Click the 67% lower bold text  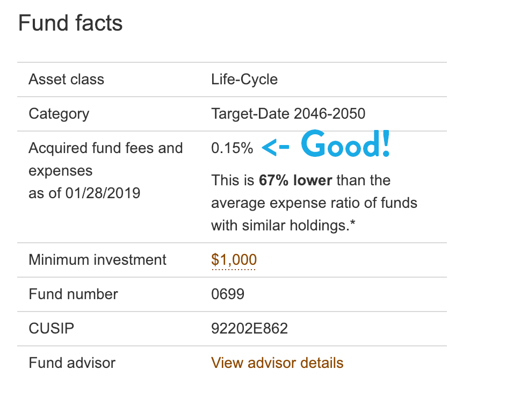tap(295, 180)
